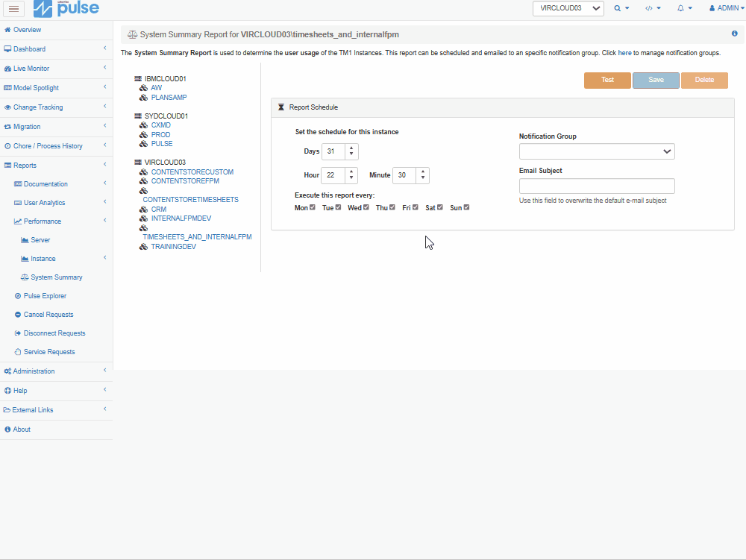
Task: Uncheck the Fri checkbox
Action: 416,207
